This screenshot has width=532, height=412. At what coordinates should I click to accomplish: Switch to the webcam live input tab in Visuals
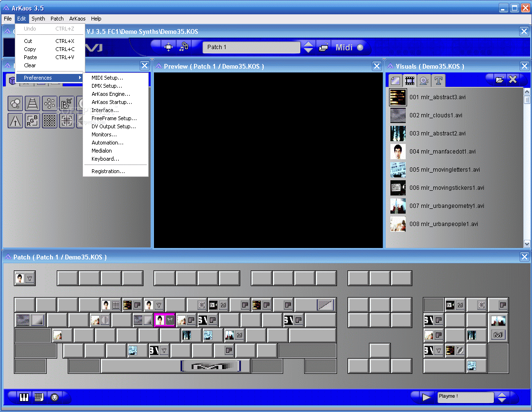click(x=424, y=81)
